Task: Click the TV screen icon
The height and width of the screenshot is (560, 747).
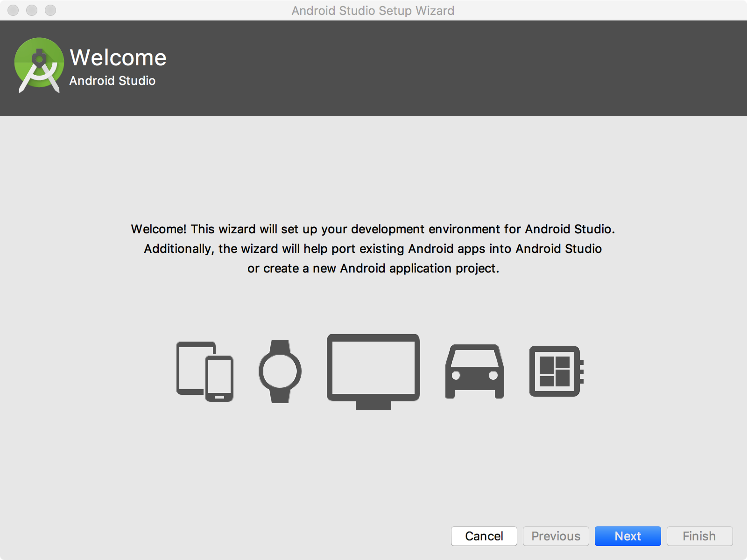Action: point(373,371)
